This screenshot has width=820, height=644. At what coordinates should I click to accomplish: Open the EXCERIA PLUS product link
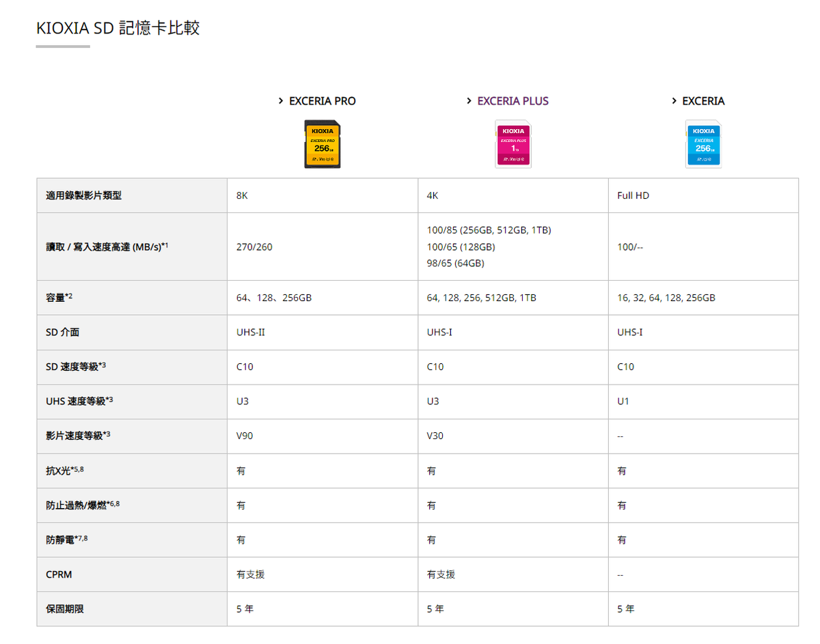[512, 101]
